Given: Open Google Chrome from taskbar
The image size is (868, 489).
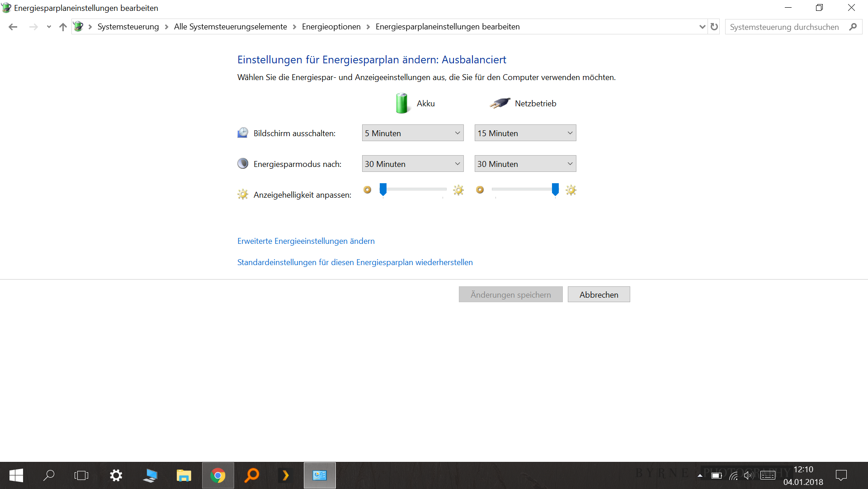Looking at the screenshot, I should 218,475.
